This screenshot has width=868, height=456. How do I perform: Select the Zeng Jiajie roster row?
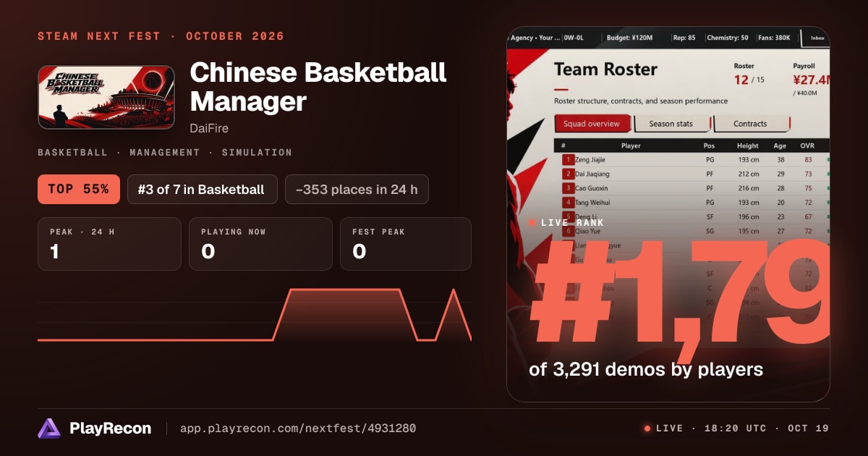692,159
